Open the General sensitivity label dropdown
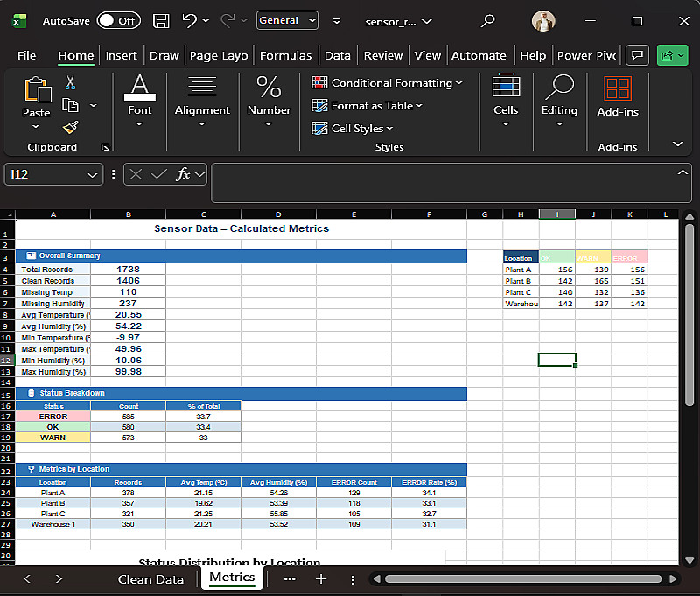This screenshot has height=596, width=700. click(x=287, y=20)
